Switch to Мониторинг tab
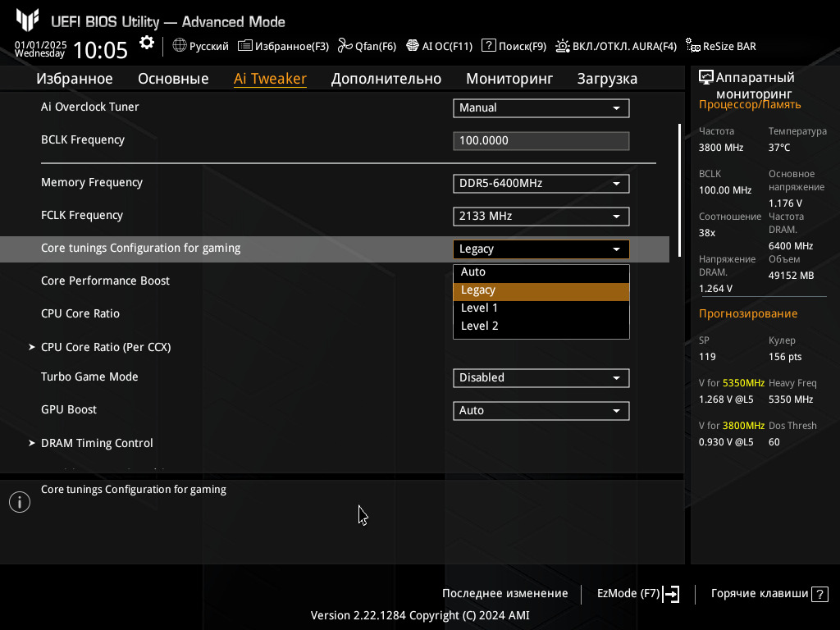 coord(509,79)
